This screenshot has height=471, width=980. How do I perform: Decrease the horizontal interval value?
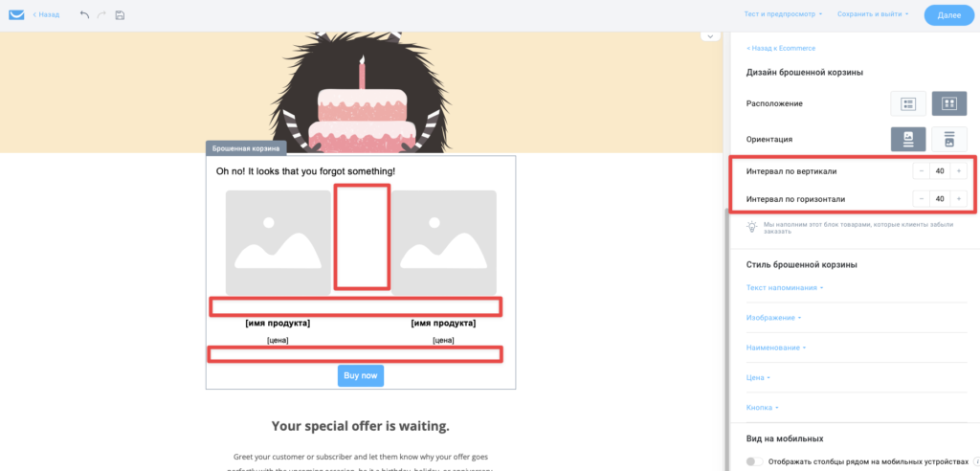922,199
